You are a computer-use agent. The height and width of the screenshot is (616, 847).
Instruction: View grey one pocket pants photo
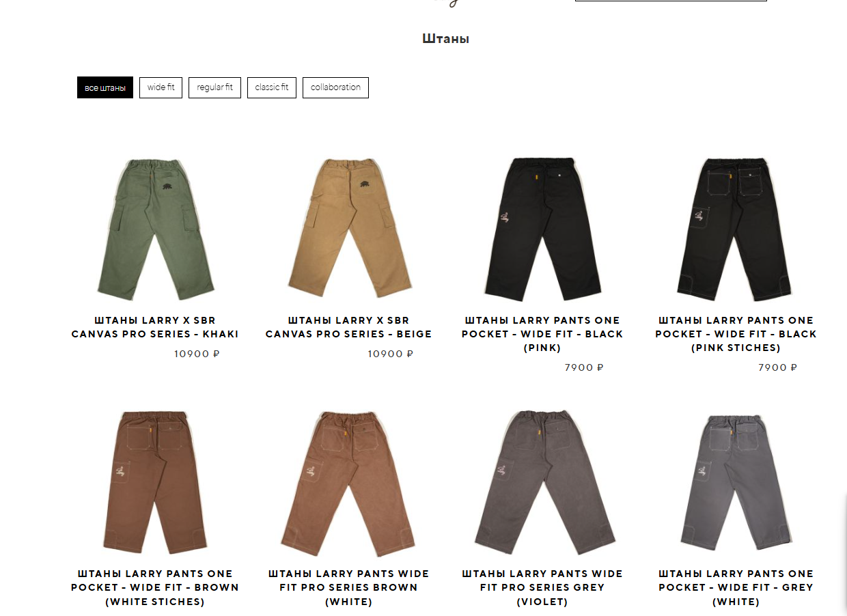point(736,482)
